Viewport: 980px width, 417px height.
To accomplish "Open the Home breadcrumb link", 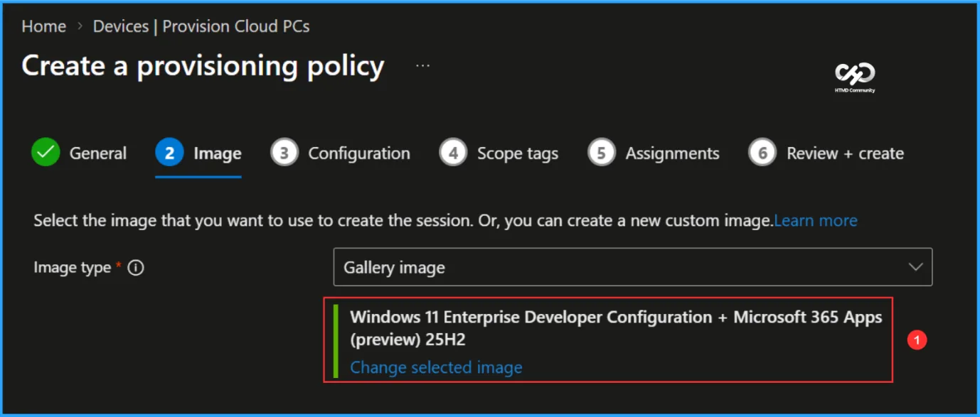I will 44,26.
